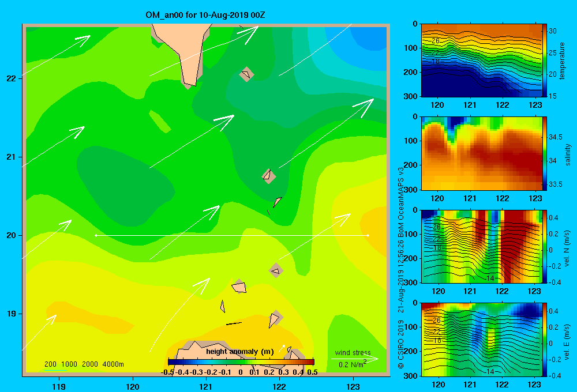This screenshot has width=577, height=392.
Task: Click the western endpoint of the transect line
Action: (x=96, y=235)
